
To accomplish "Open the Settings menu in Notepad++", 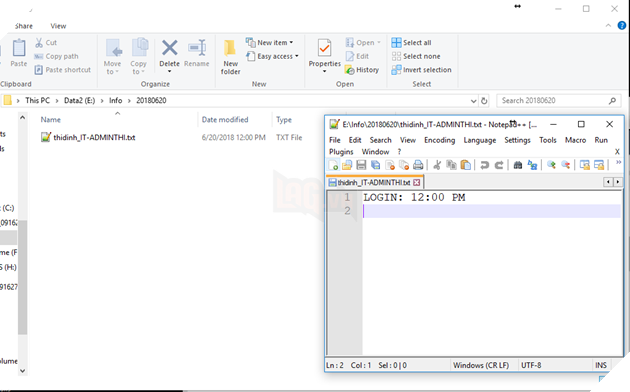I will 518,140.
